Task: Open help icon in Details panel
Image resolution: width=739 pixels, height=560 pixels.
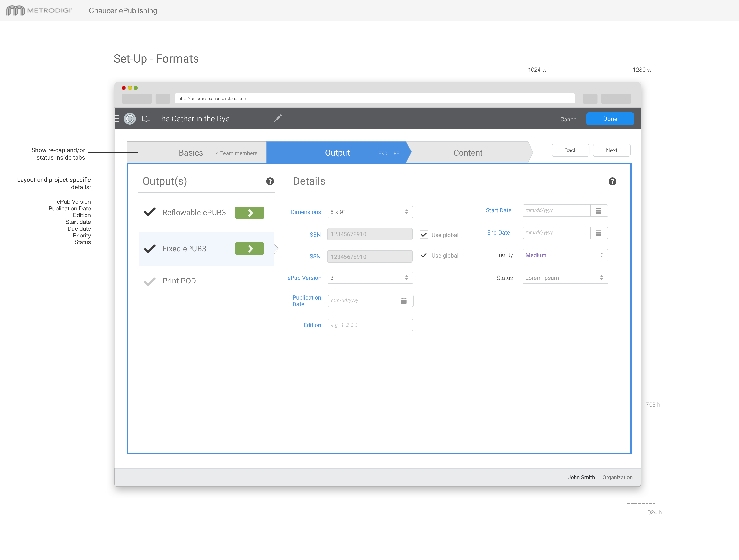Action: pos(612,181)
